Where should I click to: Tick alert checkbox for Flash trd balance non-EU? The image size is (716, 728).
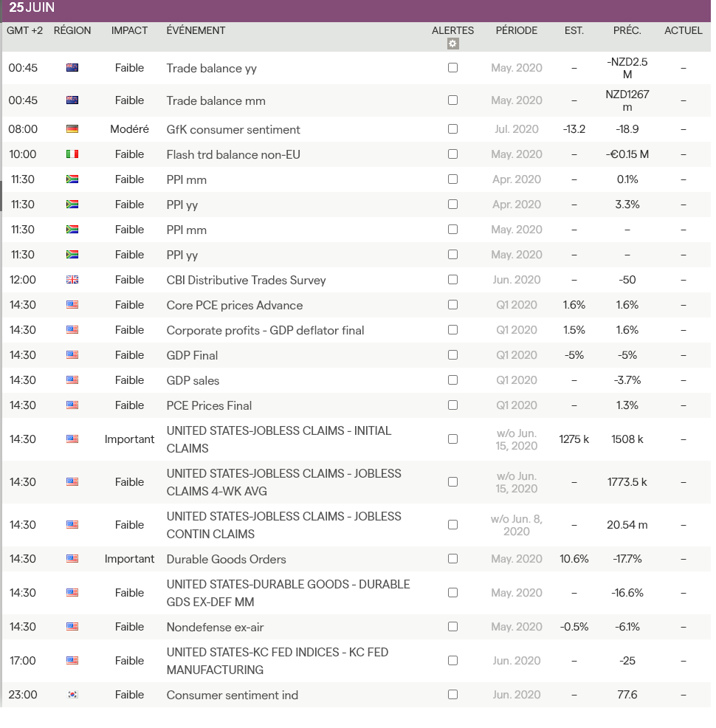point(453,154)
